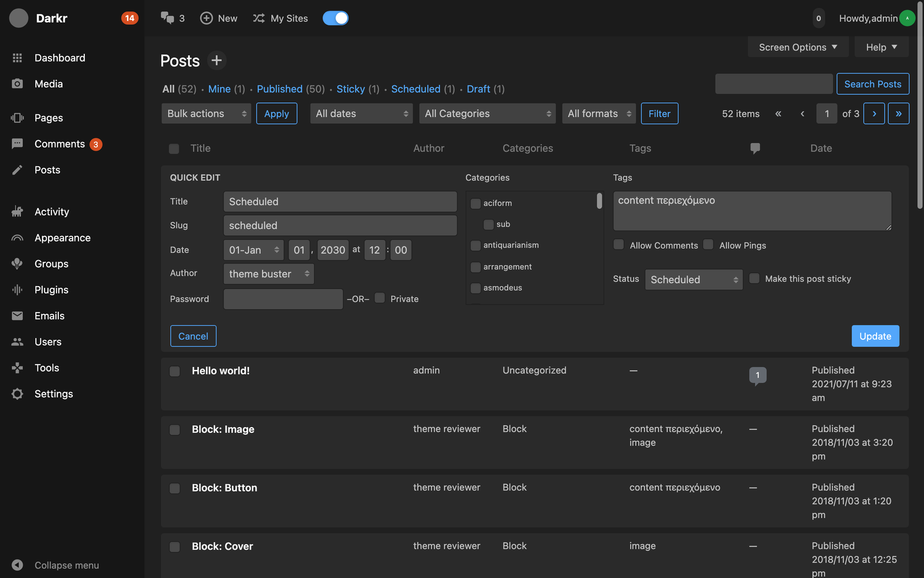Open the Screen Options panel

tap(798, 47)
